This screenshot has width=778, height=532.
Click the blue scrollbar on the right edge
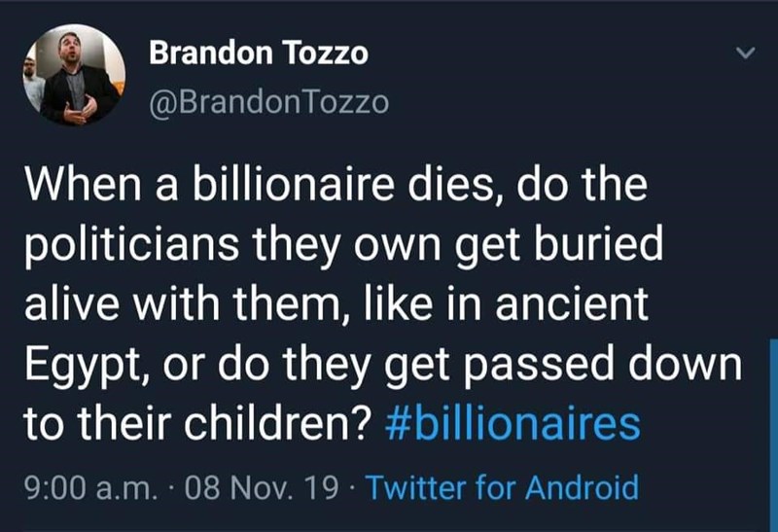coord(772,428)
